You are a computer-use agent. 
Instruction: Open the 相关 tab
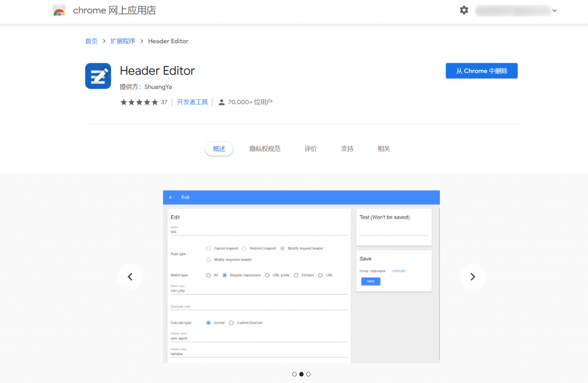click(x=384, y=149)
